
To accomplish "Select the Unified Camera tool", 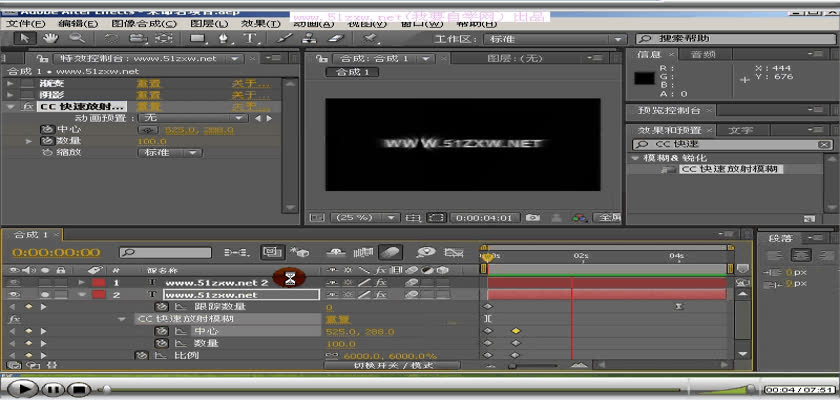I will click(138, 39).
